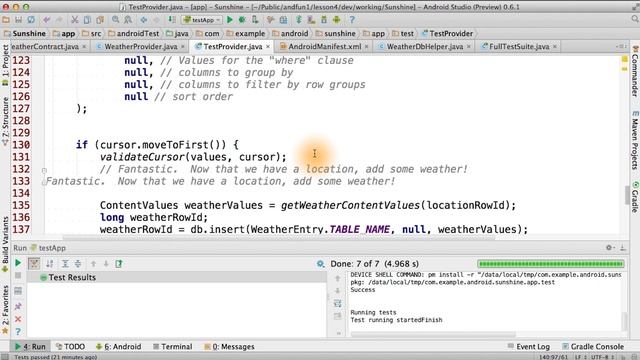Click the Replace toolbar icon
Image resolution: width=640 pixels, height=360 pixels.
coord(128,20)
